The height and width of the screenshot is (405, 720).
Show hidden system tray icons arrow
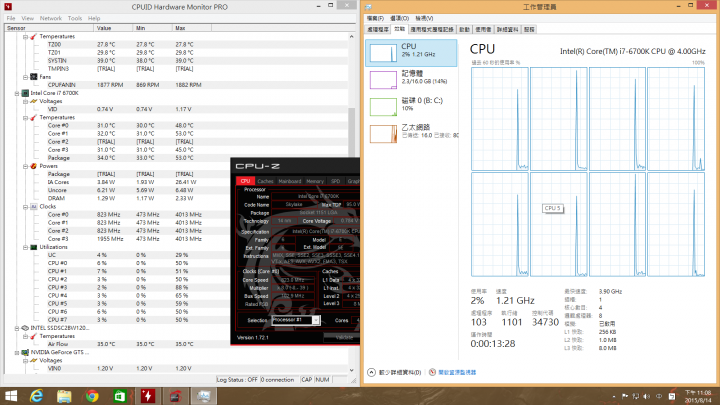[x=614, y=396]
